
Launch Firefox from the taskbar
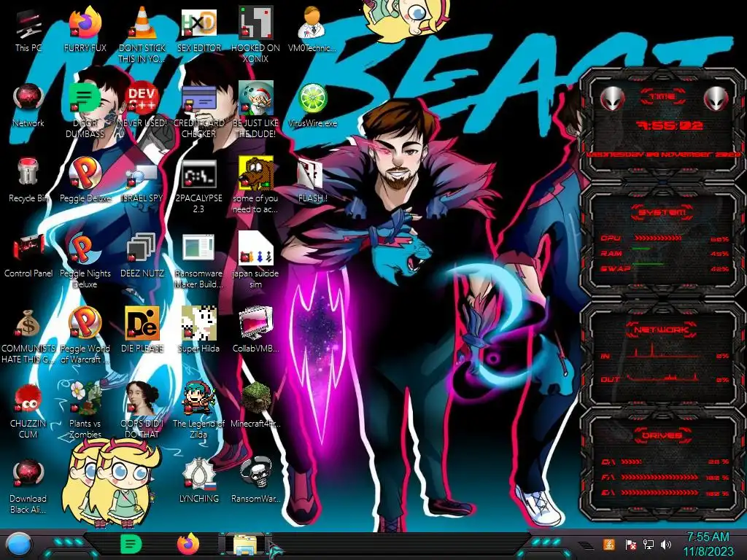pyautogui.click(x=188, y=544)
